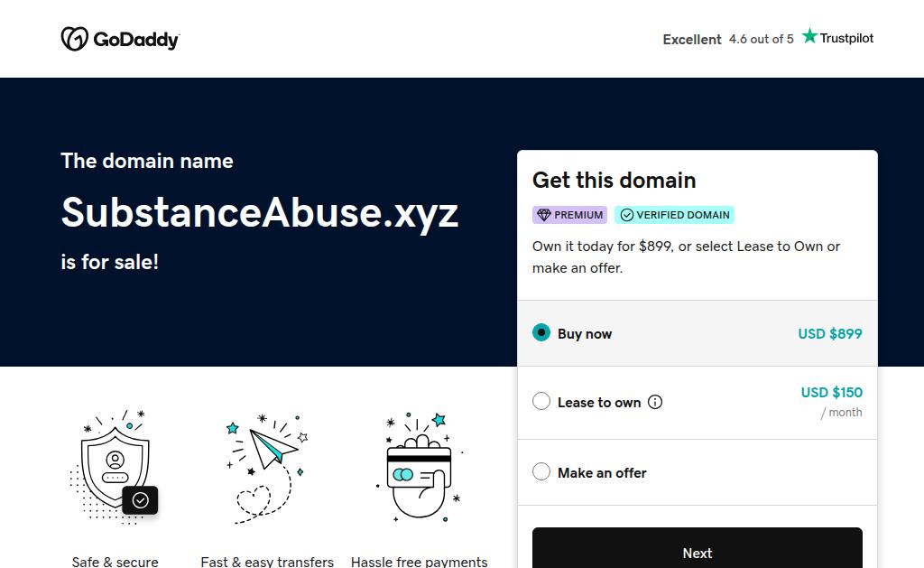Click the USD $150 per month price
The height and width of the screenshot is (568, 924).
click(x=831, y=393)
